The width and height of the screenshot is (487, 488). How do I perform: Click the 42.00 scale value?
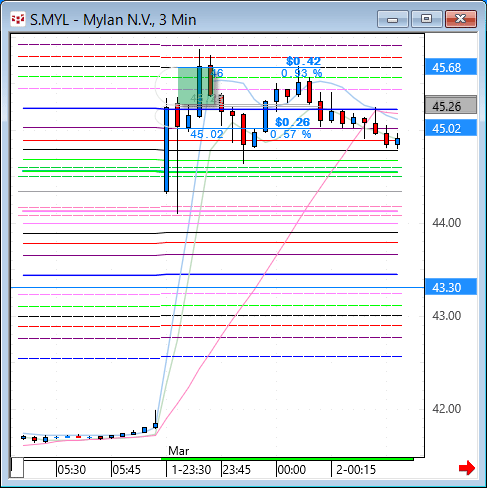pos(447,409)
